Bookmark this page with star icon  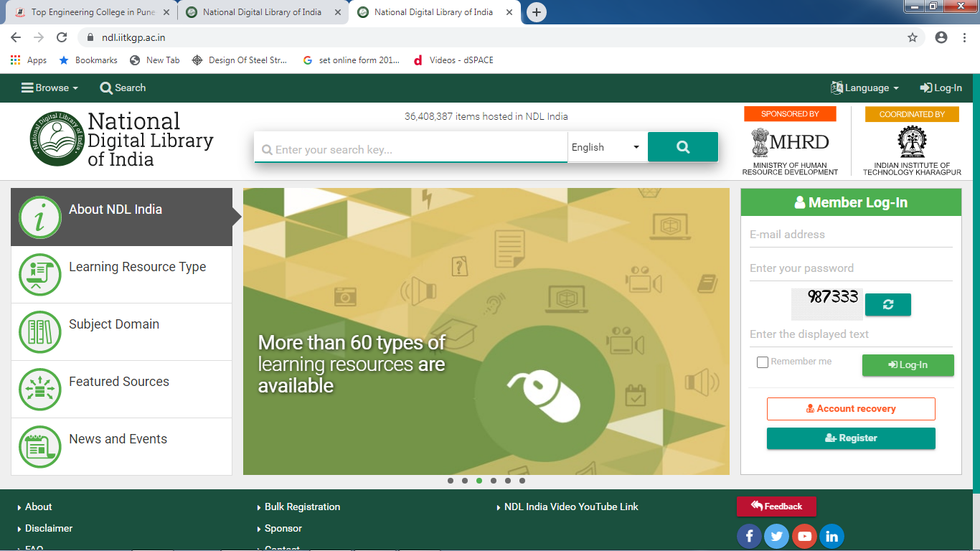pos(913,37)
